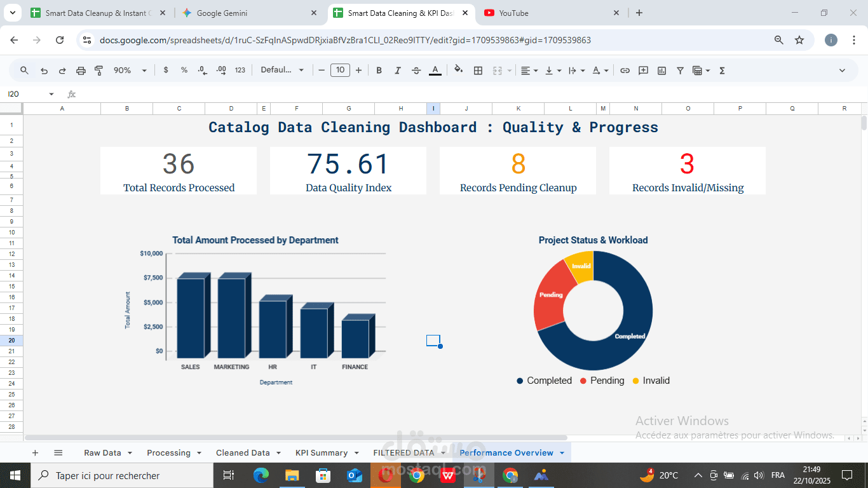Bookmark this page with star
The image size is (868, 488).
[x=799, y=40]
